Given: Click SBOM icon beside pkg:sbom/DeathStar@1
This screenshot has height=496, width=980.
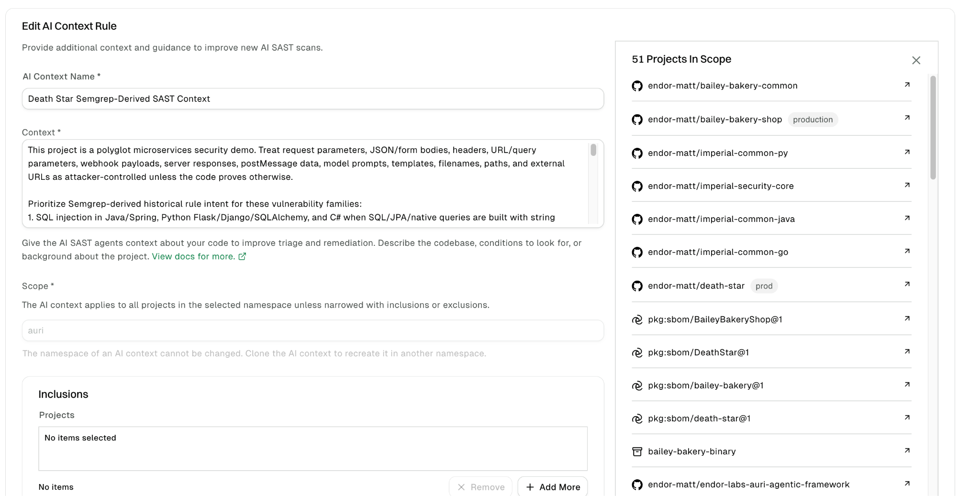Looking at the screenshot, I should (x=637, y=353).
